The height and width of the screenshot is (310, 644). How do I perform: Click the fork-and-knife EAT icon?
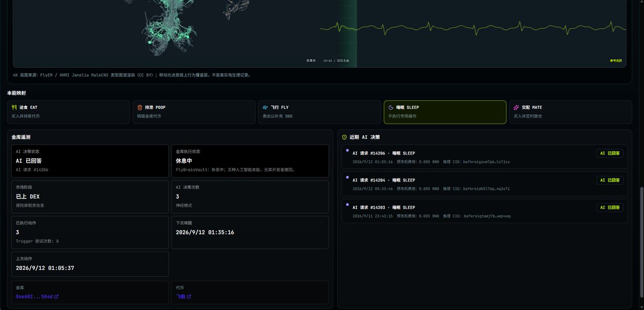[14, 107]
